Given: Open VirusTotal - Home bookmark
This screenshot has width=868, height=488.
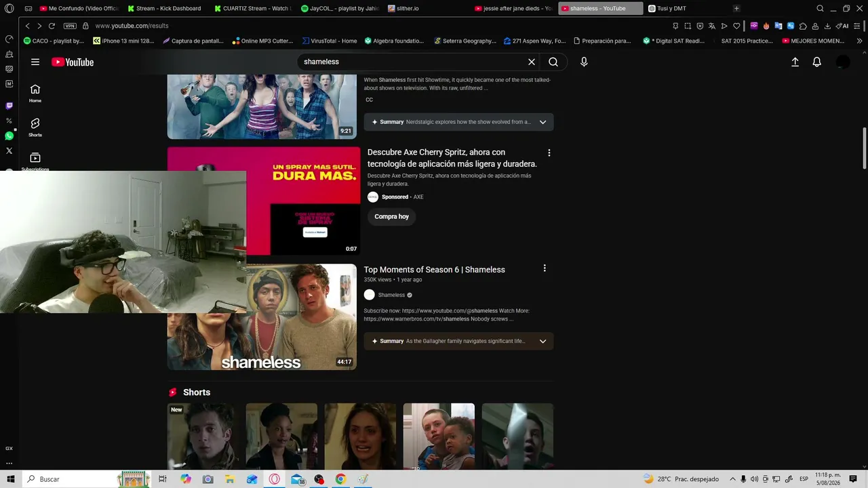Looking at the screenshot, I should pyautogui.click(x=330, y=41).
